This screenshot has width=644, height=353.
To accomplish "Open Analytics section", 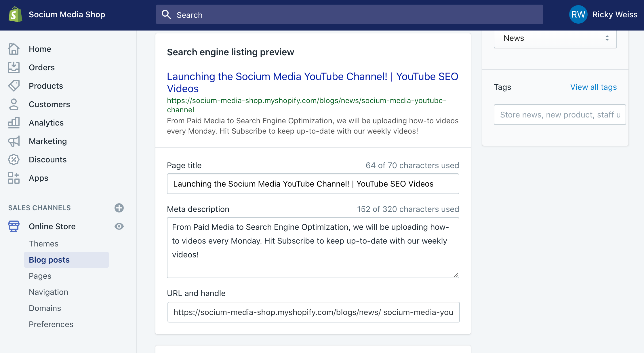I will click(46, 123).
